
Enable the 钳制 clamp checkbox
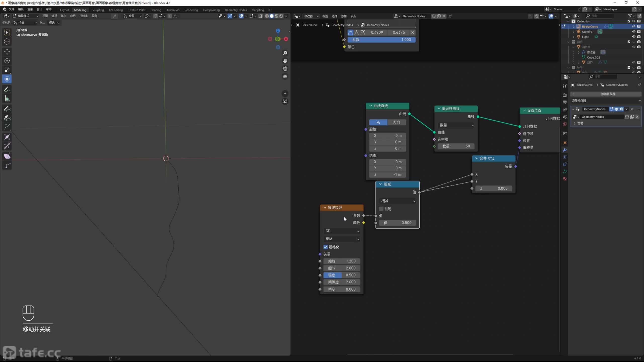click(x=381, y=209)
